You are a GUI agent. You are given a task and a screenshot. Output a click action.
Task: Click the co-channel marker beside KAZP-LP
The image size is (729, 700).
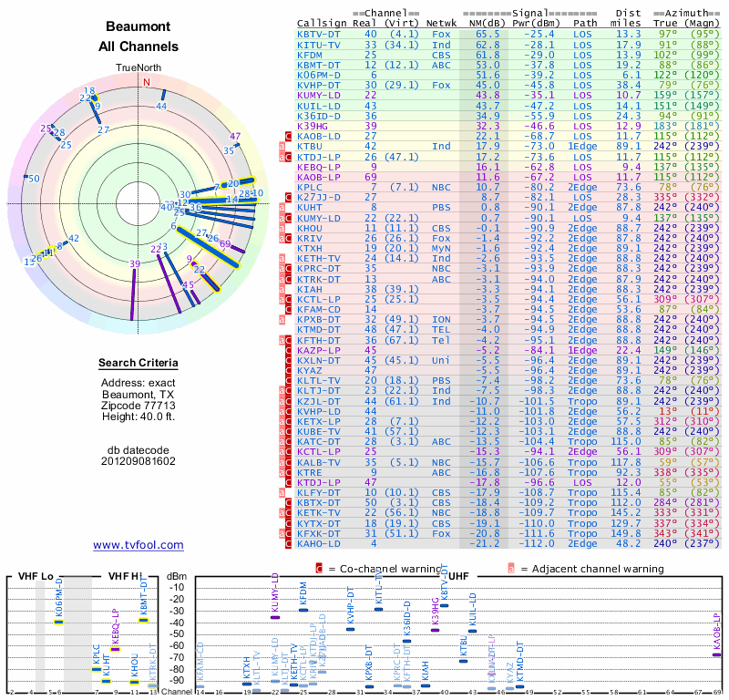pos(288,350)
